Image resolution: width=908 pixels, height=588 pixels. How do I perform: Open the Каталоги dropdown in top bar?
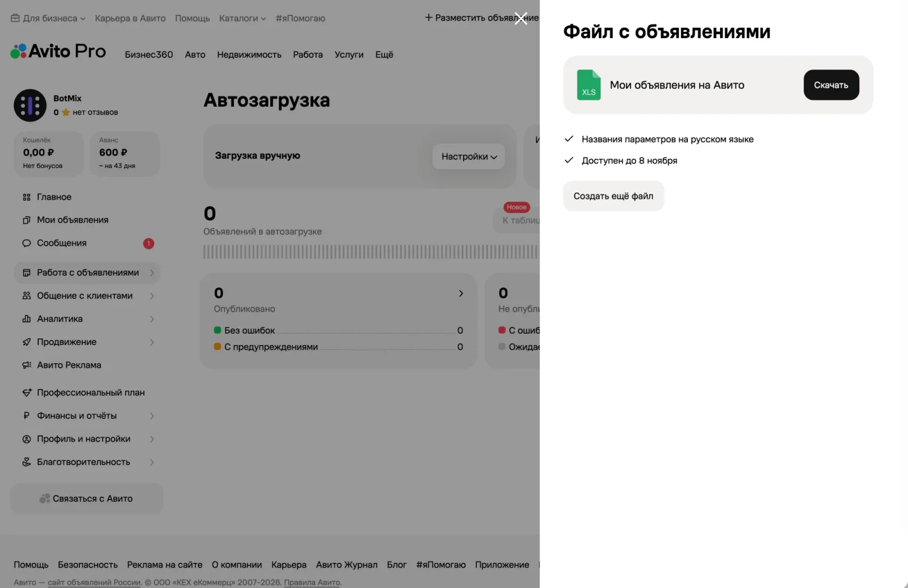tap(242, 18)
